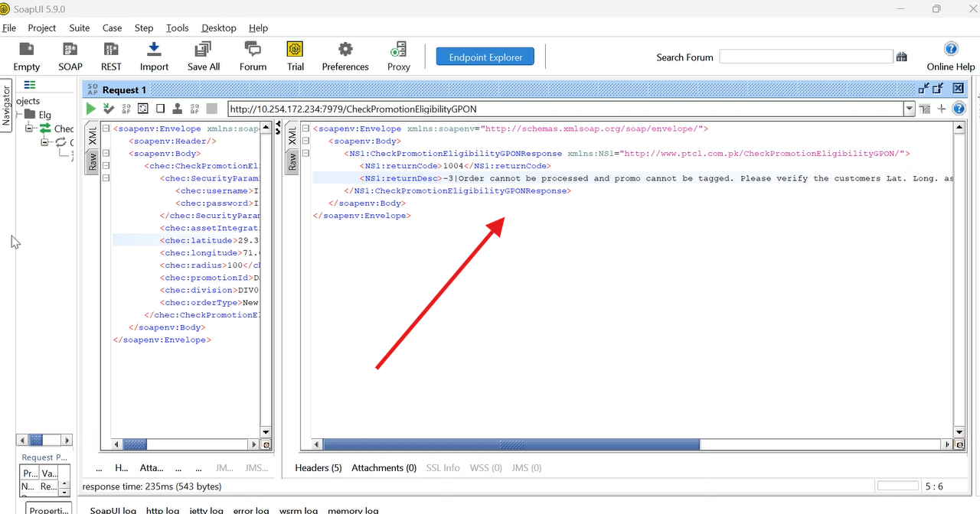Click the Import project icon
Screen dimensions: 980x514
[154, 57]
